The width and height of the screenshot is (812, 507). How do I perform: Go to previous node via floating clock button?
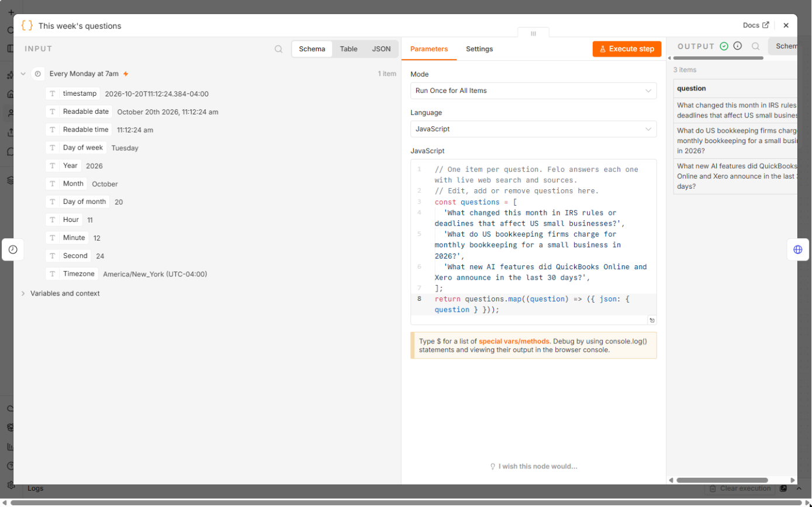(x=13, y=249)
